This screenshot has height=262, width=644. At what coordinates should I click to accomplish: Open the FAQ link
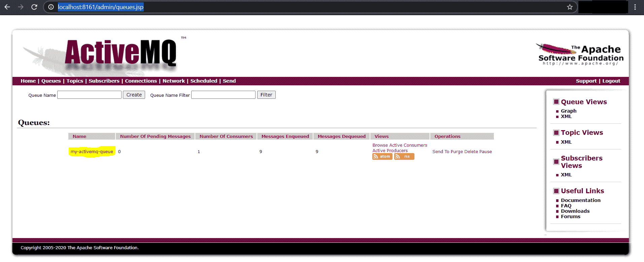(x=566, y=206)
